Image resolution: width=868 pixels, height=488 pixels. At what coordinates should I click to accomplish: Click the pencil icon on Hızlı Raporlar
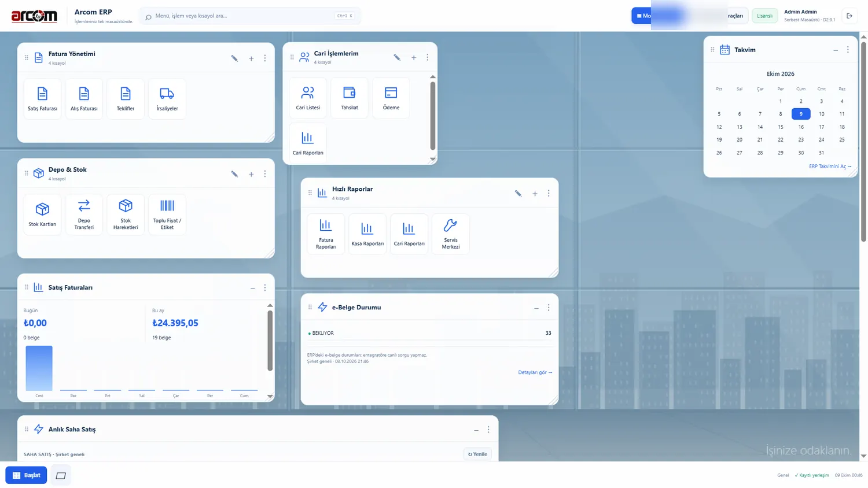pos(518,194)
